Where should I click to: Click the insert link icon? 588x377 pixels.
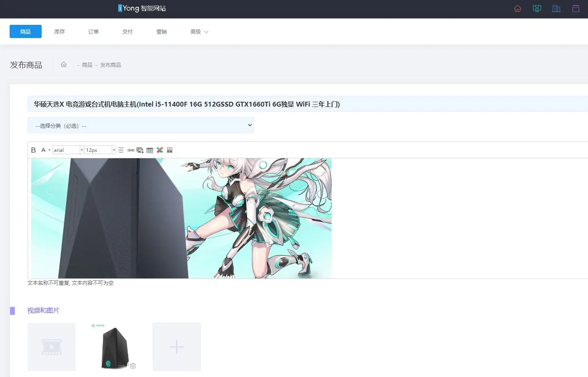[x=131, y=150]
